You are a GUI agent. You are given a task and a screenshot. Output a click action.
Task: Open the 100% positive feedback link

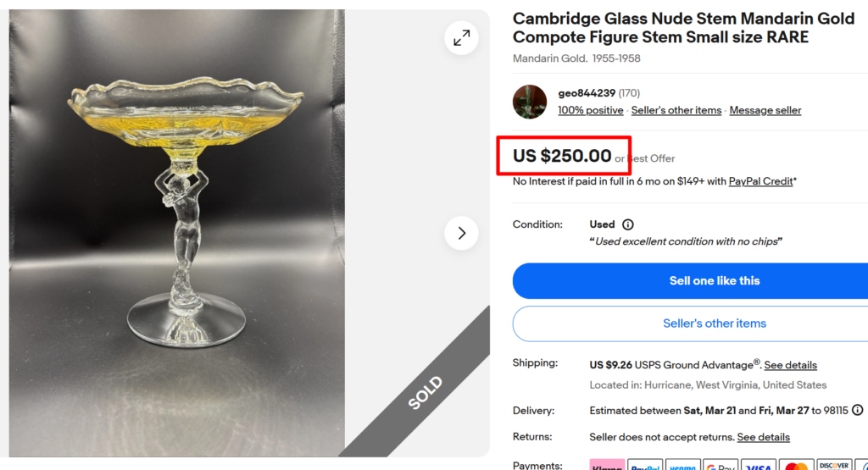click(590, 110)
